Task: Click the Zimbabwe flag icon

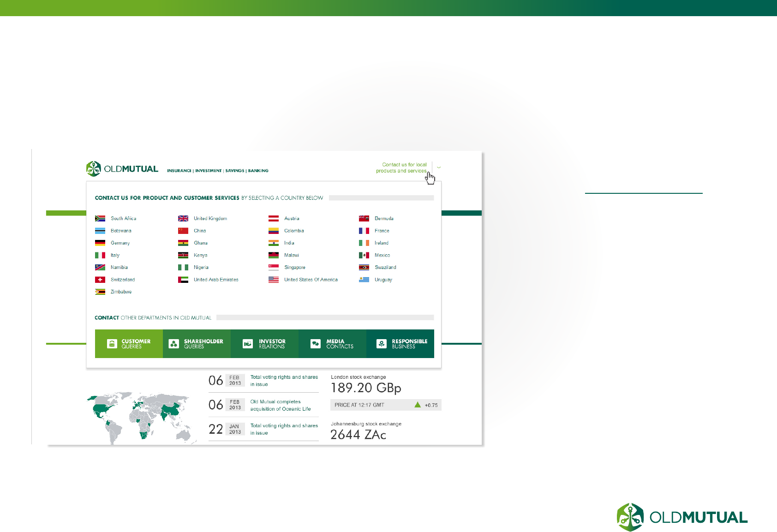Action: click(100, 292)
